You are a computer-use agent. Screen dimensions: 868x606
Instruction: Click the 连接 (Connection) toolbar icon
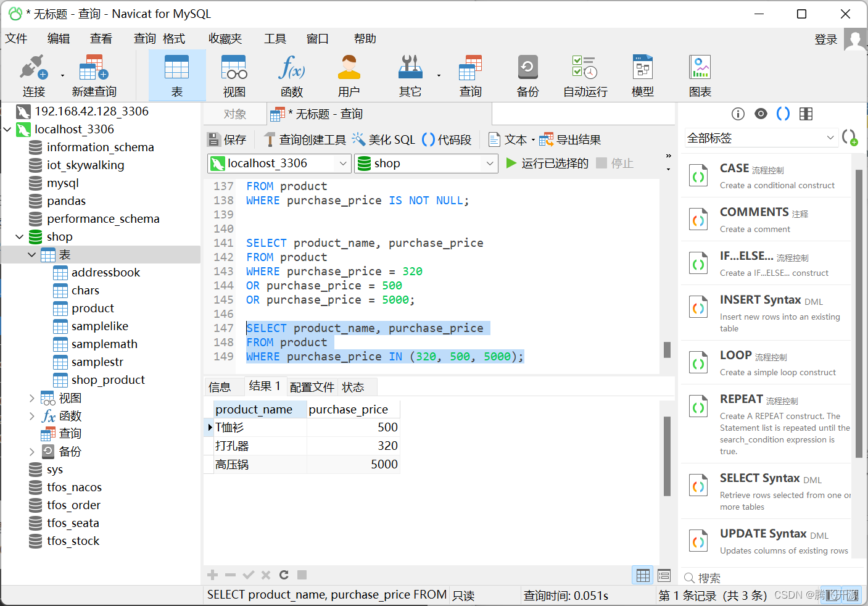34,75
